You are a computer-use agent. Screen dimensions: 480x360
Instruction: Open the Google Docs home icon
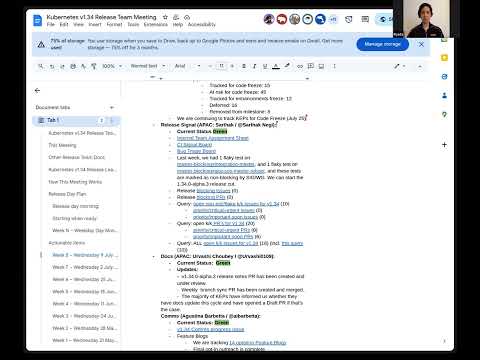pyautogui.click(x=38, y=20)
